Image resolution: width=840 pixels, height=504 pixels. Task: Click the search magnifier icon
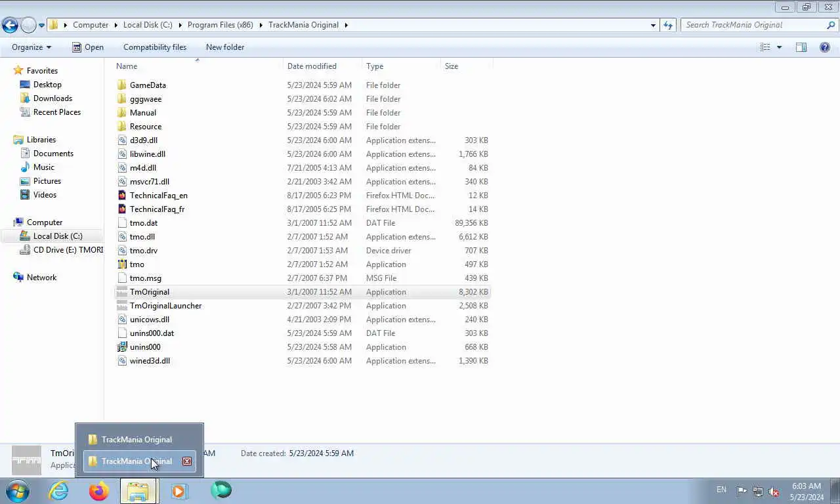point(831,25)
